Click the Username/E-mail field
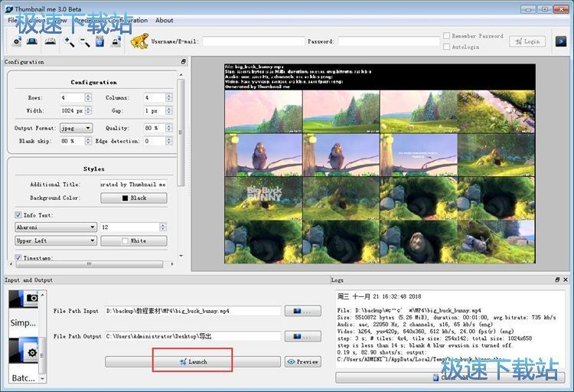This screenshot has height=392, width=574. [253, 41]
